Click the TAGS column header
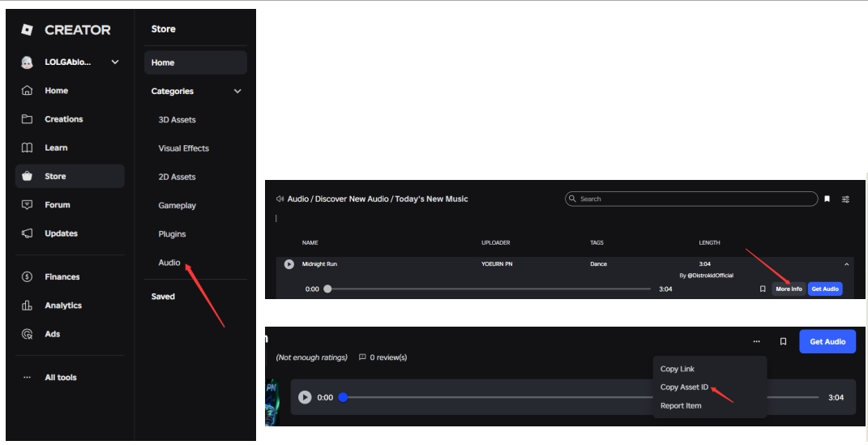The width and height of the screenshot is (868, 445). pyautogui.click(x=596, y=243)
